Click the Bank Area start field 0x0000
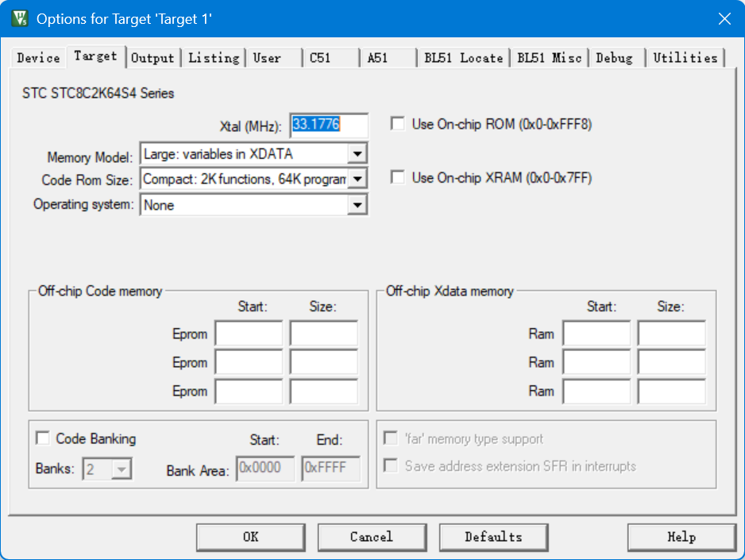This screenshot has width=745, height=560. click(x=265, y=469)
